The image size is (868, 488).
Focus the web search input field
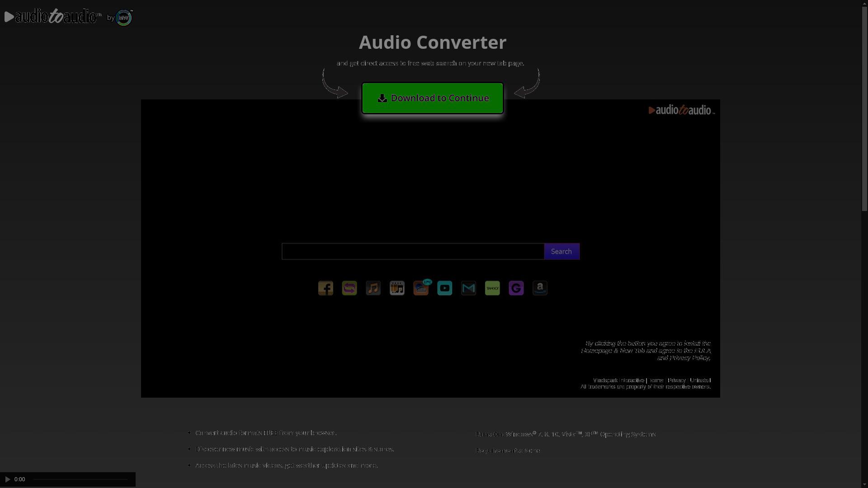pyautogui.click(x=413, y=252)
